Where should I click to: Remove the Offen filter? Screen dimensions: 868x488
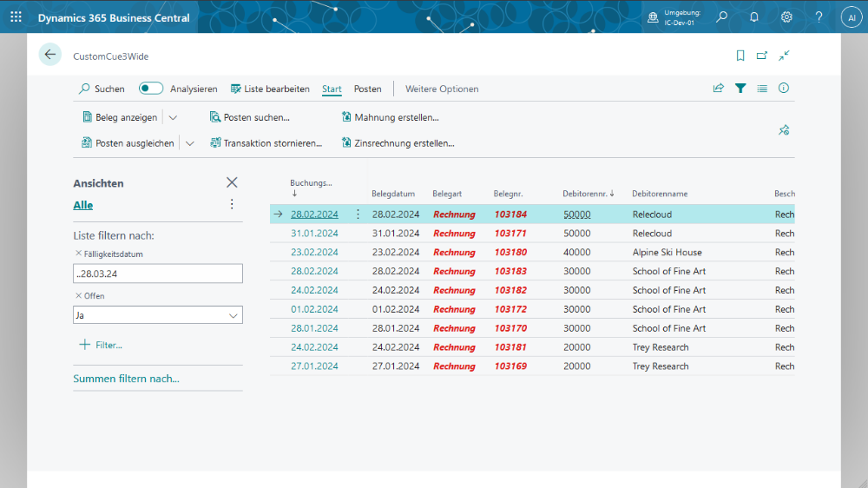click(x=78, y=295)
